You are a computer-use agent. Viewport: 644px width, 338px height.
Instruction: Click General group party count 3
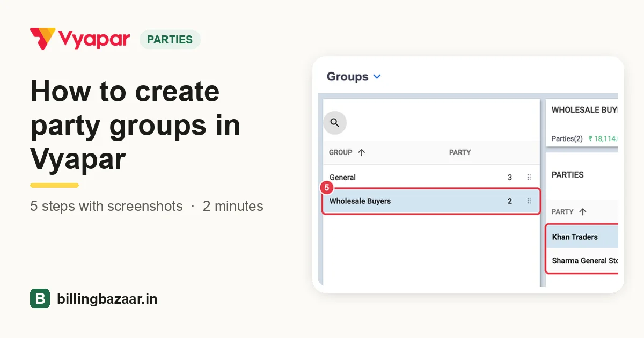tap(510, 177)
